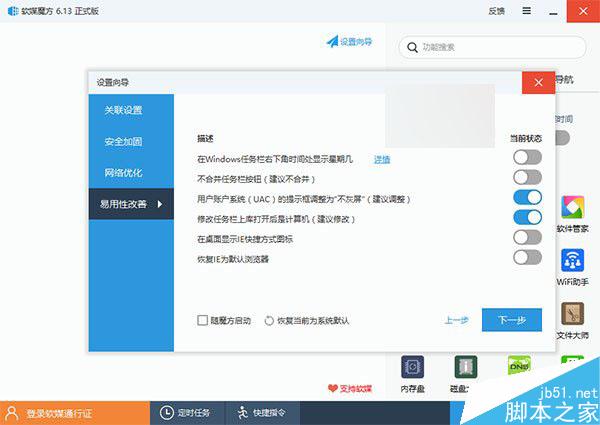Switch to the 安全加固 tab
The height and width of the screenshot is (425, 600).
click(x=123, y=142)
